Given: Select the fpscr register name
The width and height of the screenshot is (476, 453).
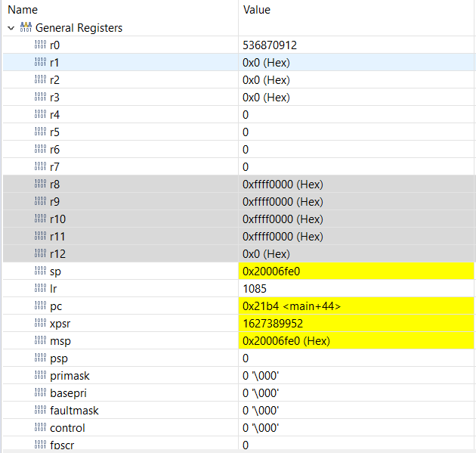Looking at the screenshot, I should 62,445.
